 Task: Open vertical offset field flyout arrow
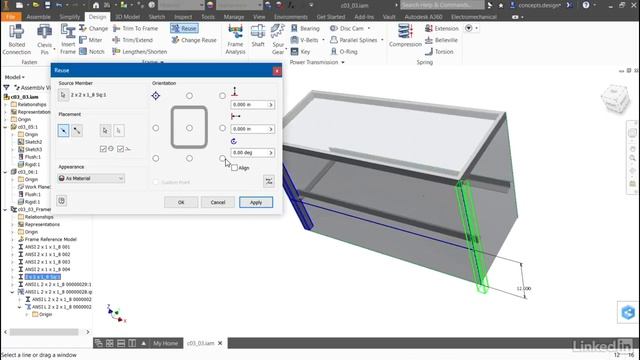click(271, 105)
